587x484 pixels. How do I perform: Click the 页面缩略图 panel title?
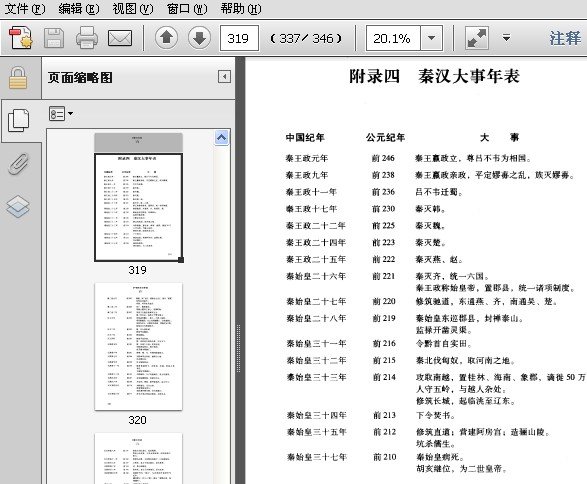80,77
